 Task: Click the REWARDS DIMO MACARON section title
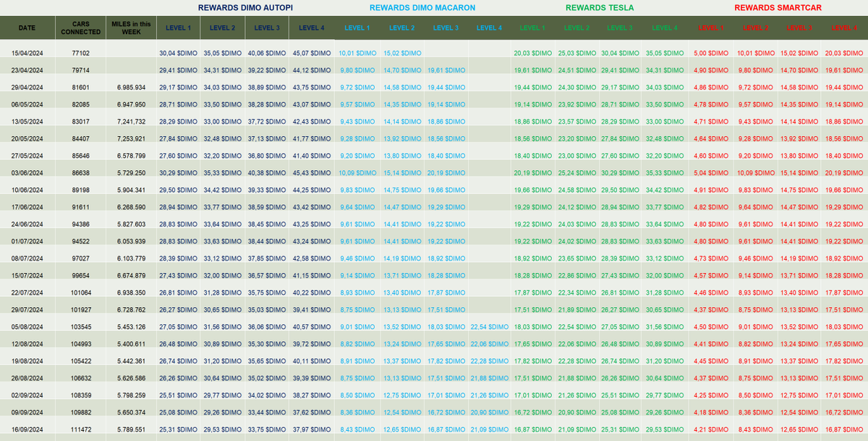point(422,8)
